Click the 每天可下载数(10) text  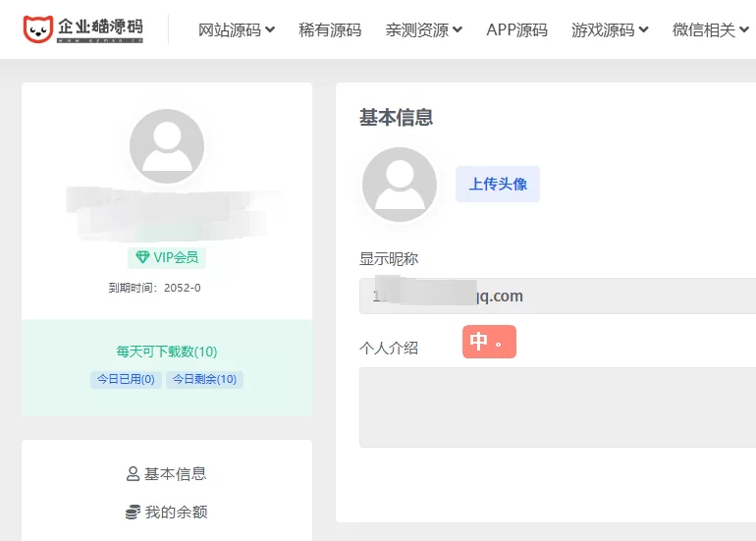[x=167, y=352]
